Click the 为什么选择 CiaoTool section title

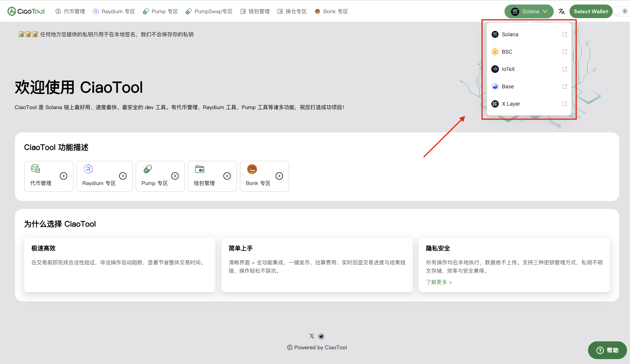click(60, 224)
